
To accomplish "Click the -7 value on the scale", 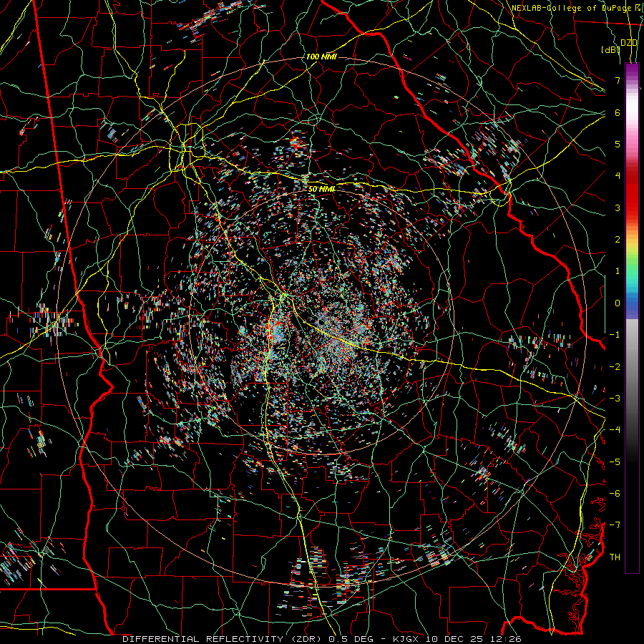I will click(x=615, y=525).
